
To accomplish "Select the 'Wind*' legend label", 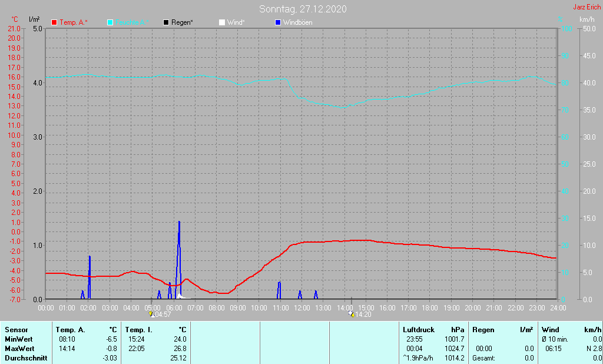I will coord(236,23).
